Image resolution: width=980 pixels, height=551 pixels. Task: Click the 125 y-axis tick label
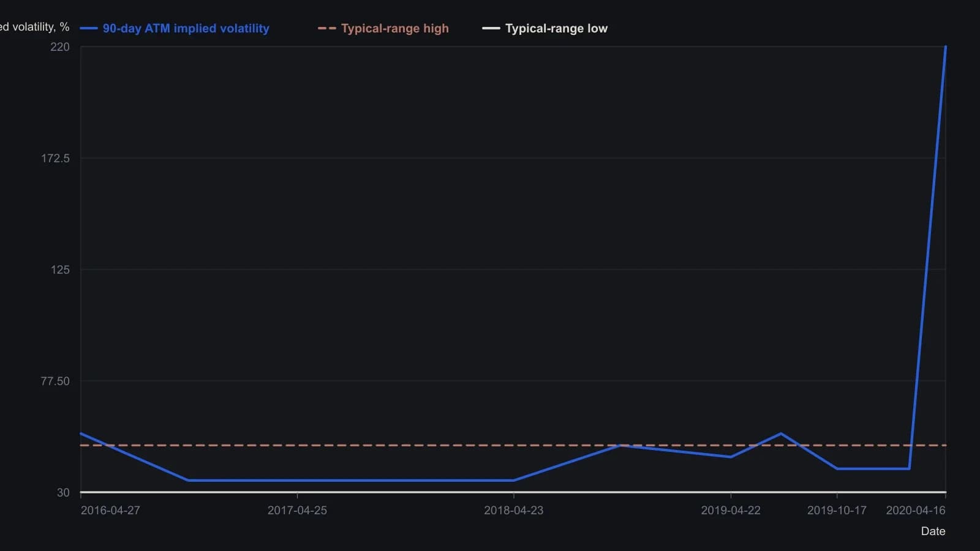[60, 270]
